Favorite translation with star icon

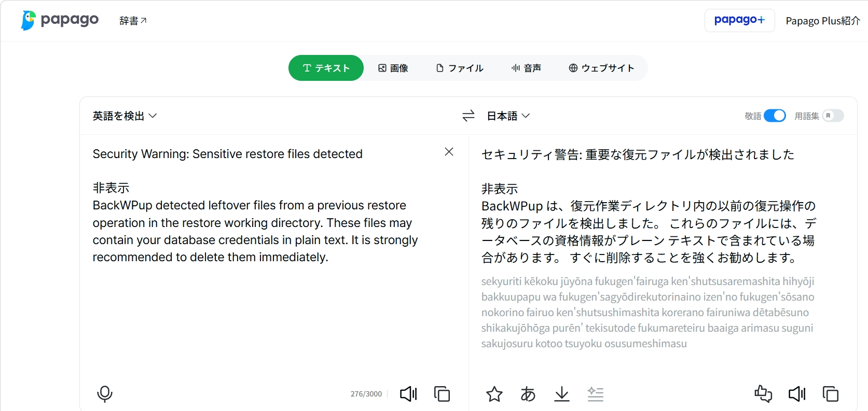pos(494,394)
